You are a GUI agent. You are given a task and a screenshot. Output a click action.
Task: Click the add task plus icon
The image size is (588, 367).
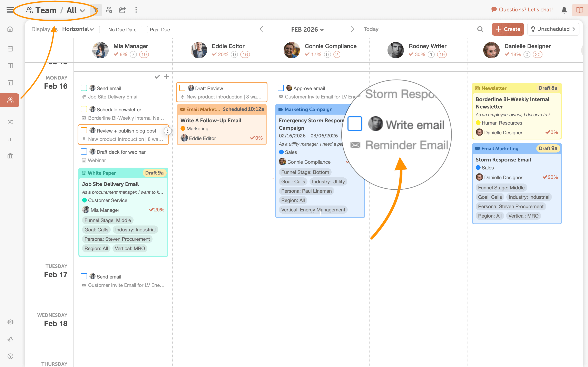tap(166, 77)
